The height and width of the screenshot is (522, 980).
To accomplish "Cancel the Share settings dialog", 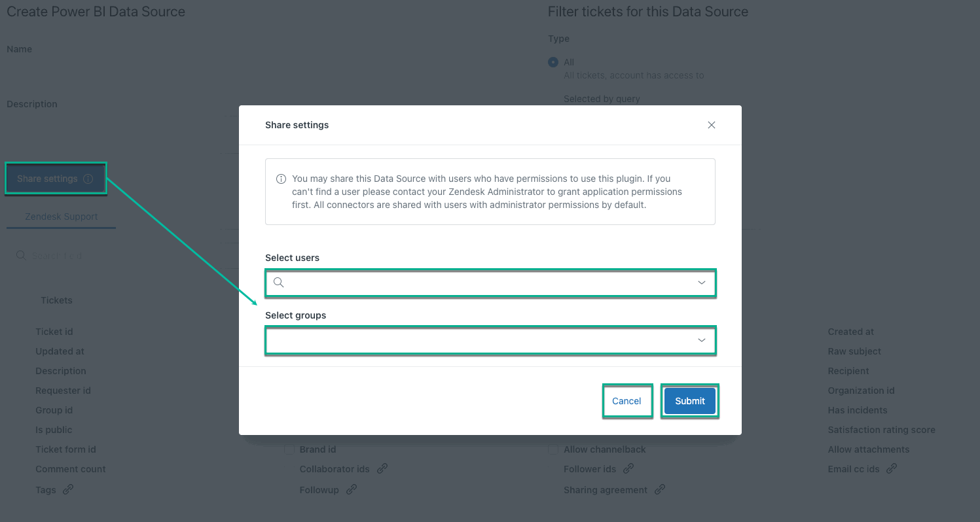I will coord(626,400).
